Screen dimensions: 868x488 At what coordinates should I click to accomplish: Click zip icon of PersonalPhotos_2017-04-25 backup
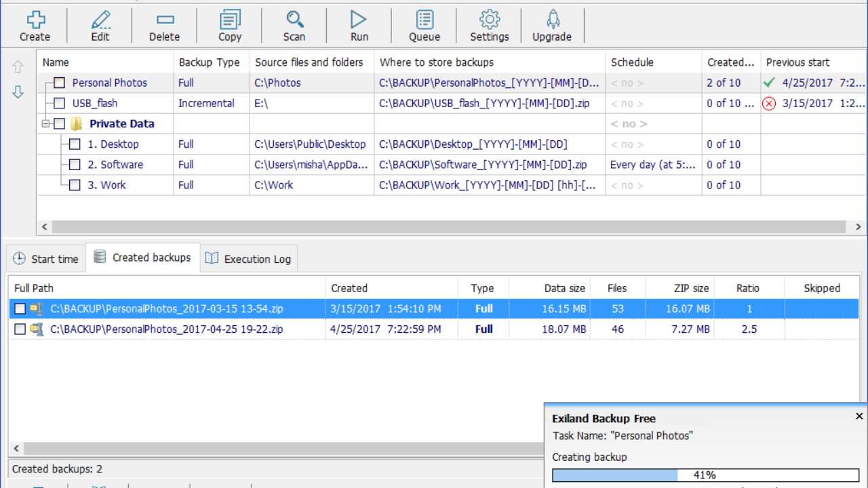point(37,329)
